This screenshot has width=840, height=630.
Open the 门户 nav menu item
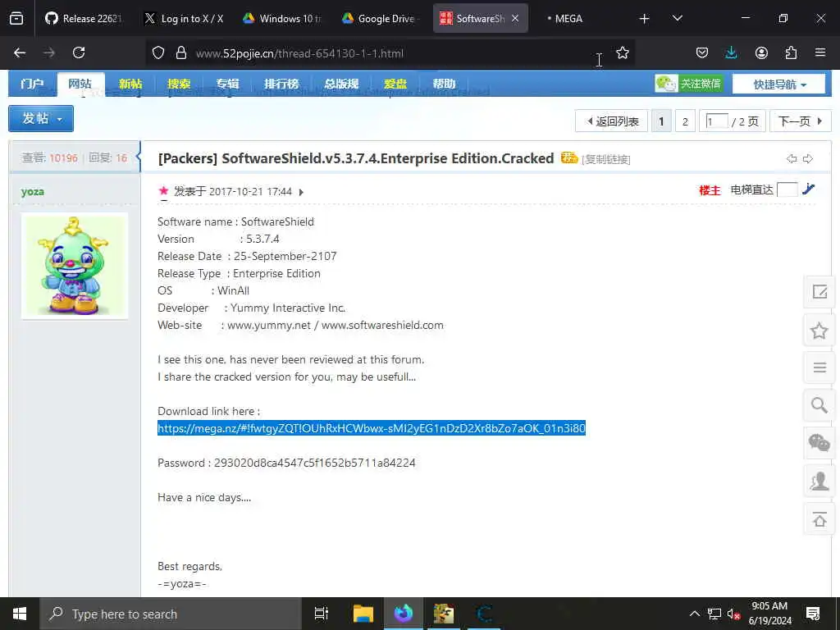32,84
